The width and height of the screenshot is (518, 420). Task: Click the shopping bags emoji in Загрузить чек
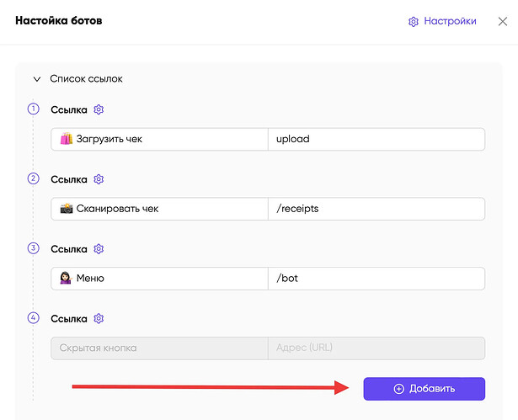coord(66,139)
